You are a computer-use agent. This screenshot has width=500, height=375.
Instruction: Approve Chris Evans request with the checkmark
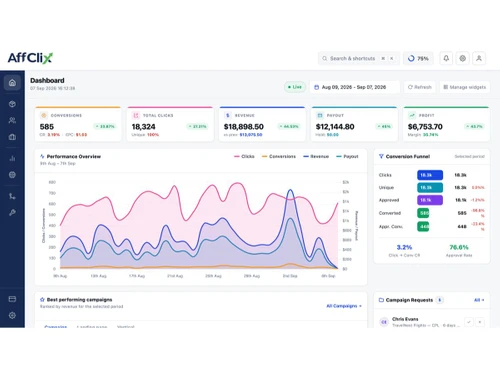469,322
